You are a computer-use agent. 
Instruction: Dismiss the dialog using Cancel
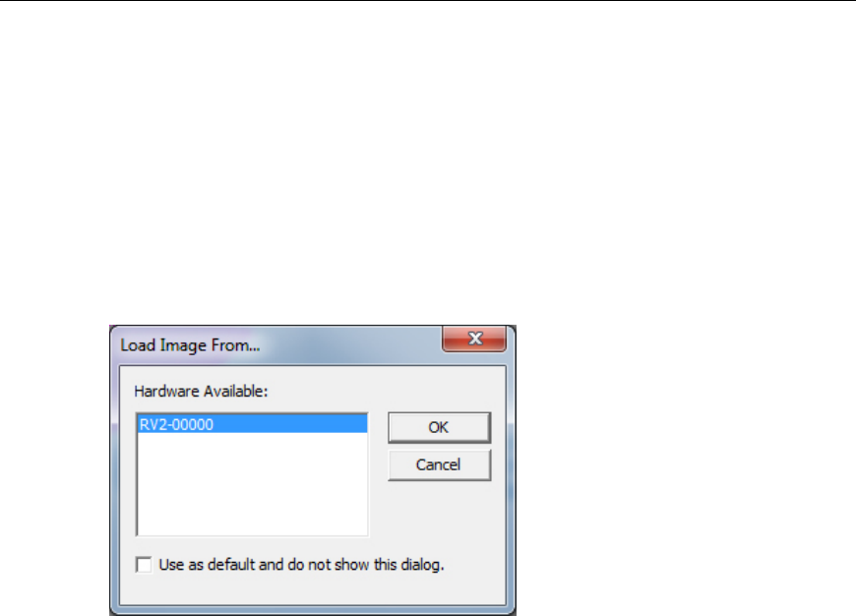439,464
